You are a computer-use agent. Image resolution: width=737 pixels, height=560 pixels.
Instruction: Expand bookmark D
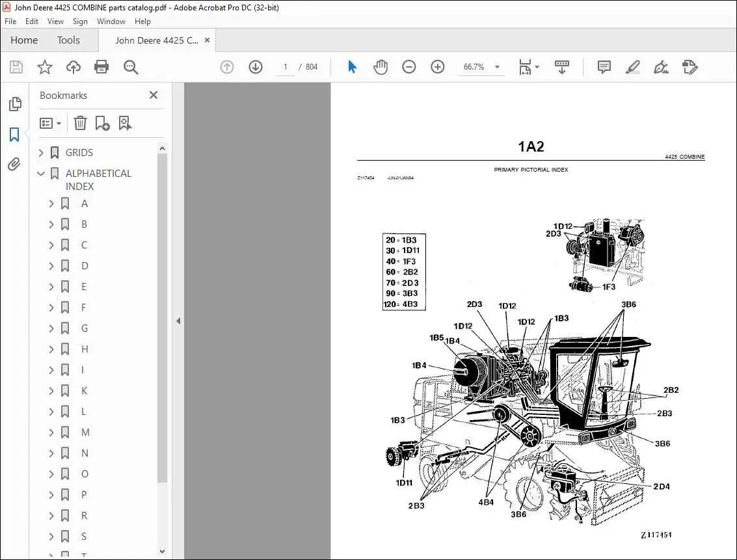[x=51, y=266]
